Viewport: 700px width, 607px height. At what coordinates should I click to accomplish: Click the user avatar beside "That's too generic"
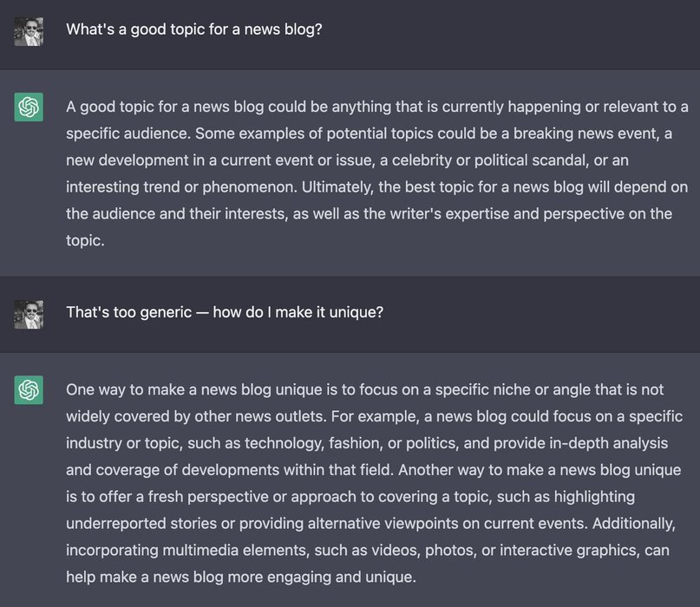click(29, 314)
